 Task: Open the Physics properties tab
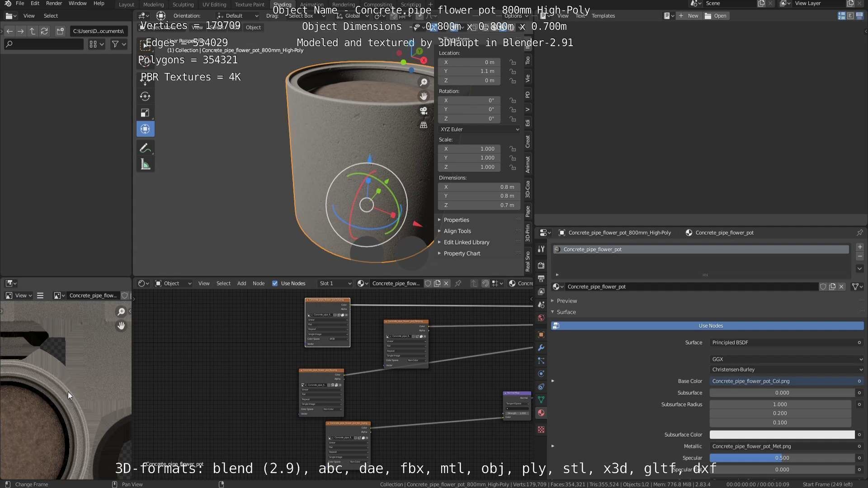click(541, 374)
